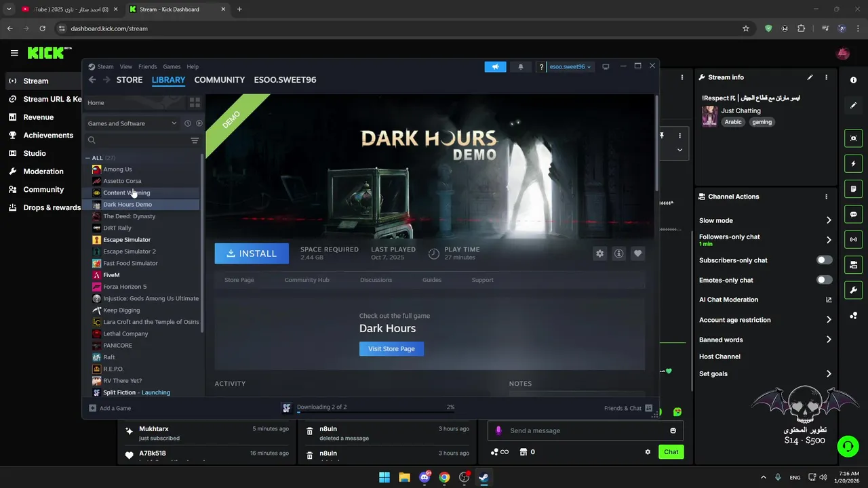Select Lethal Company in library list
The height and width of the screenshot is (488, 868).
(x=125, y=333)
